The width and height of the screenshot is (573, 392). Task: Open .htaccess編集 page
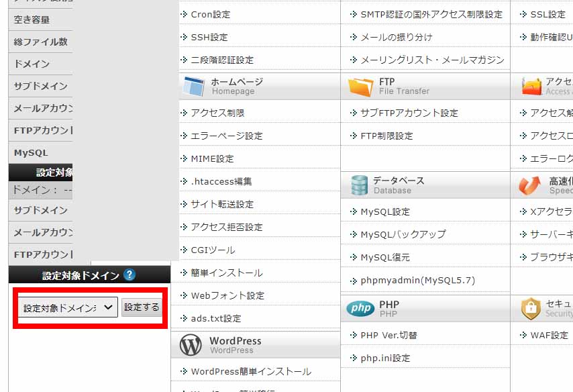point(221,181)
